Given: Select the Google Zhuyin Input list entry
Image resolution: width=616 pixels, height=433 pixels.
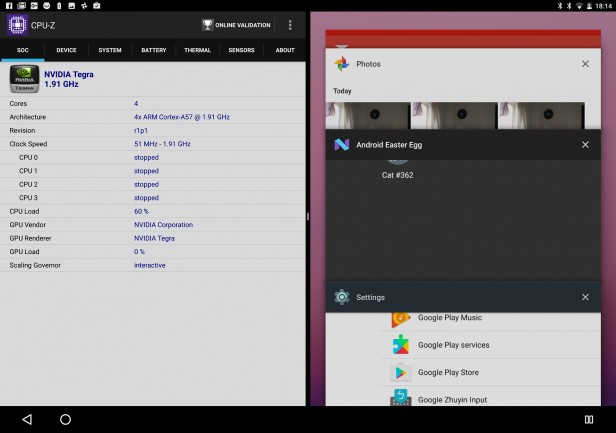Looking at the screenshot, I should click(490, 397).
